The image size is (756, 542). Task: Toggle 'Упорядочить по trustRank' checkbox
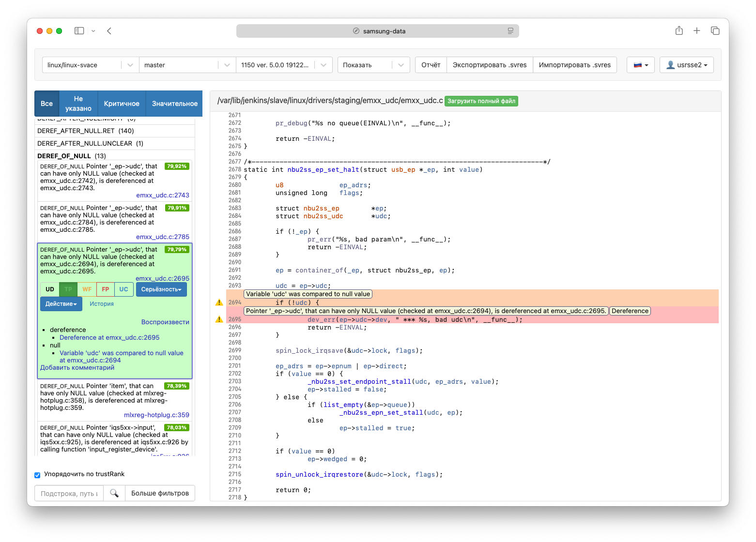[37, 475]
